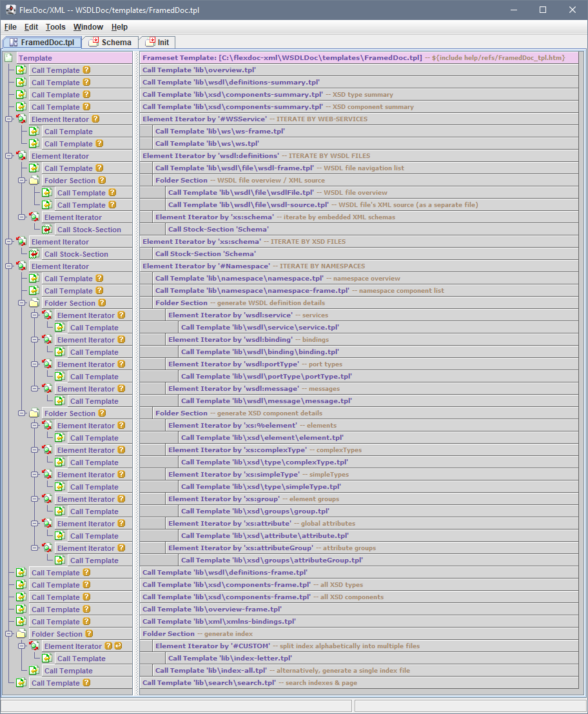Click the Call Template icon for the search.tpl row
The width and height of the screenshot is (588, 714).
(21, 683)
